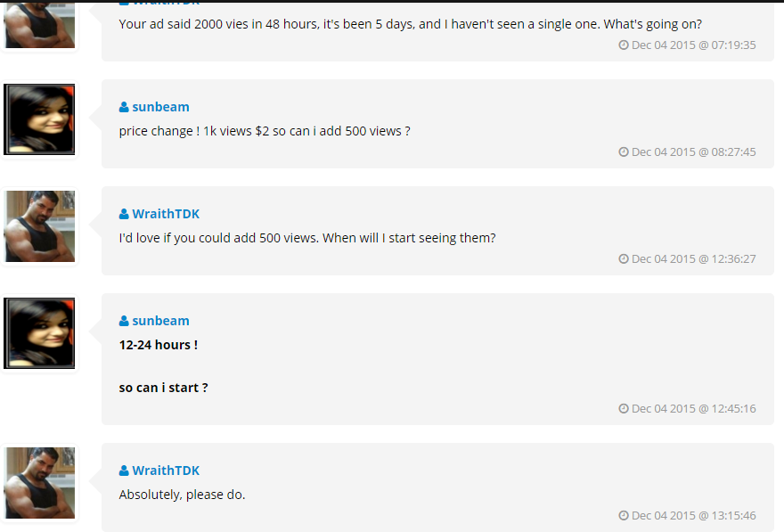The width and height of the screenshot is (784, 532).
Task: Click the Dec 04 2015 @ 13:15:46 timestamp text
Action: pos(693,515)
